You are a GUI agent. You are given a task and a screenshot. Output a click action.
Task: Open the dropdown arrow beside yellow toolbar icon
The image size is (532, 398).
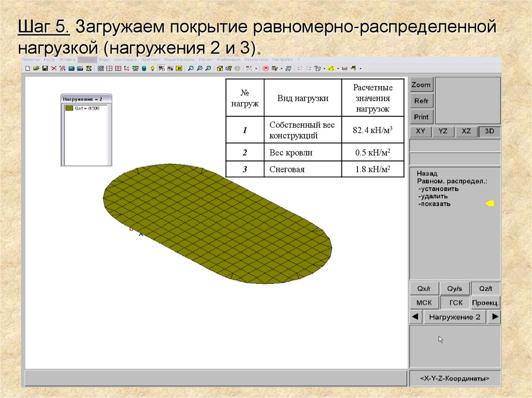pos(338,68)
